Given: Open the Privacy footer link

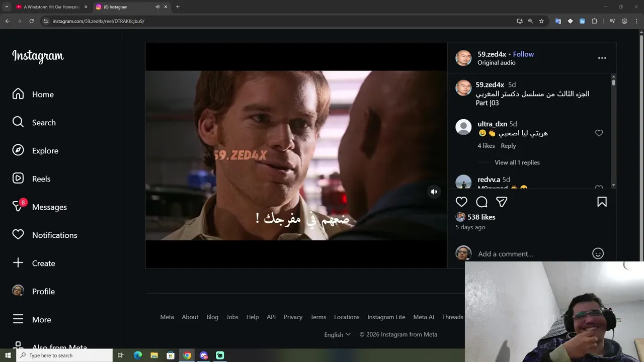Looking at the screenshot, I should tap(293, 317).
